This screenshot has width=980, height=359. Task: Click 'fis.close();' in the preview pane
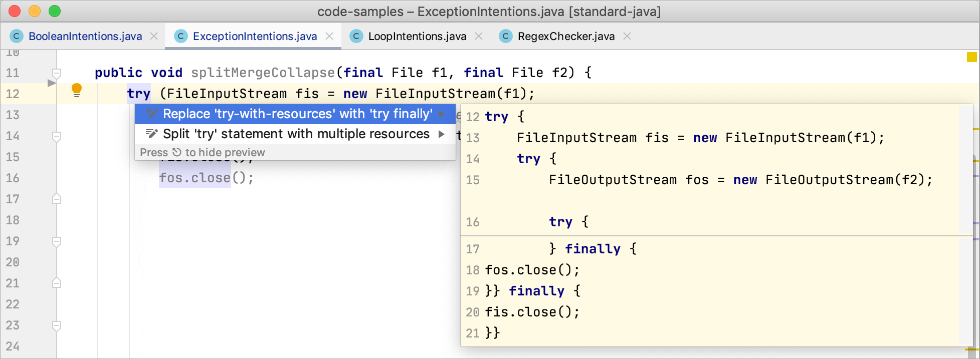point(532,312)
